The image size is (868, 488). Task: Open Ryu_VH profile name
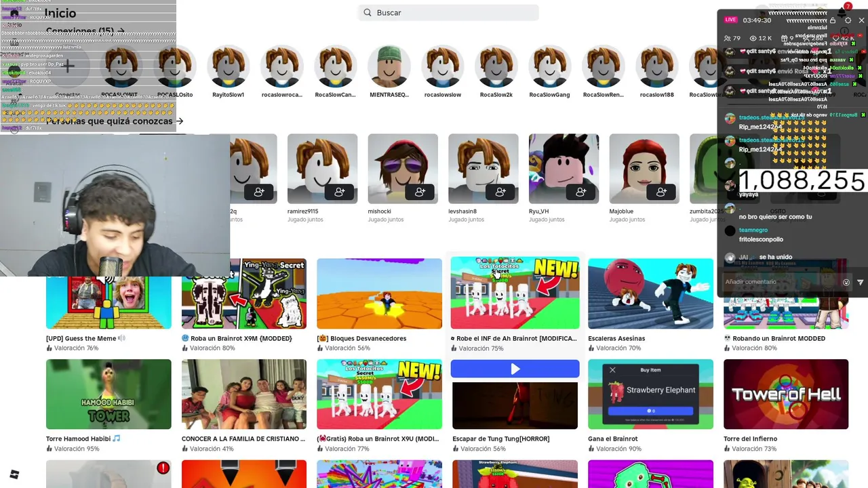(539, 211)
